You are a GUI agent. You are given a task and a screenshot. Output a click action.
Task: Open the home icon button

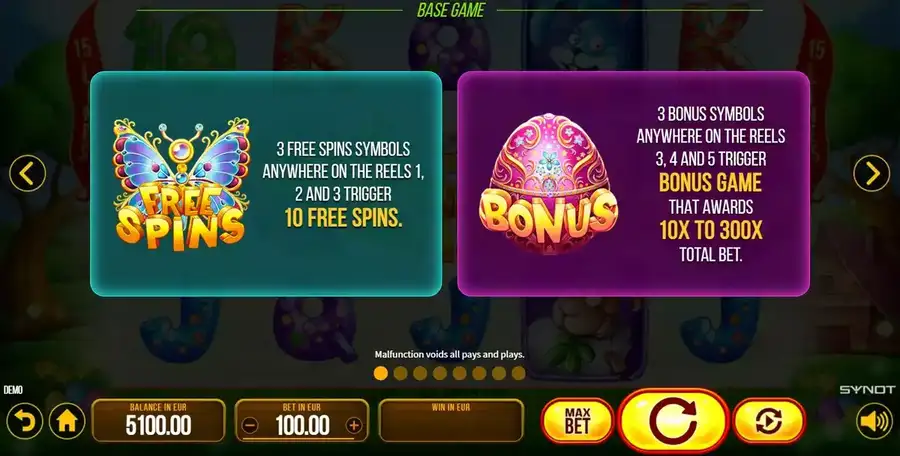pos(67,422)
